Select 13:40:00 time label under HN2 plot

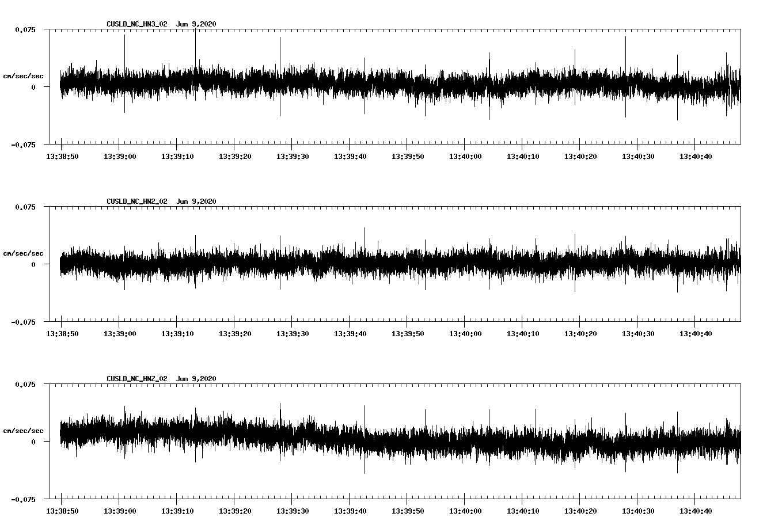pyautogui.click(x=465, y=334)
